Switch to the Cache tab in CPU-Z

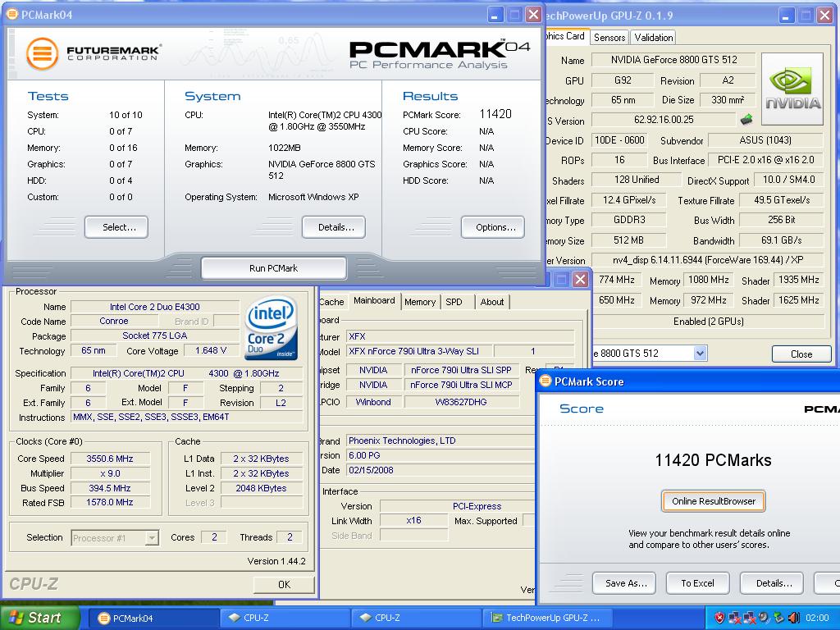point(332,302)
